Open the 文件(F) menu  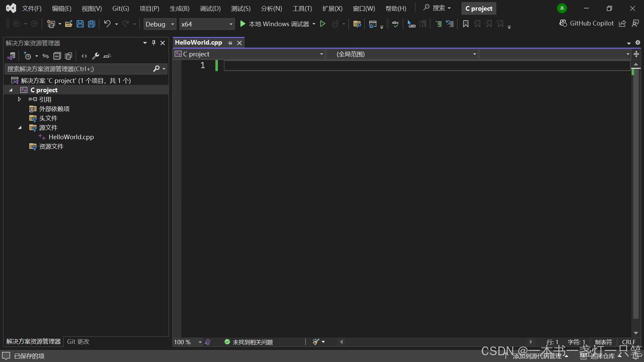click(x=32, y=8)
